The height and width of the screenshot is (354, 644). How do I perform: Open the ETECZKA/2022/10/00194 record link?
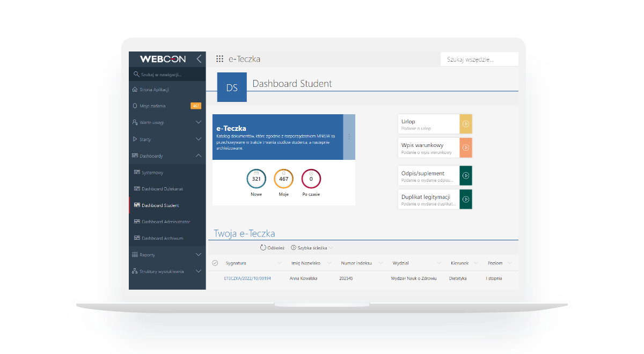coord(247,278)
